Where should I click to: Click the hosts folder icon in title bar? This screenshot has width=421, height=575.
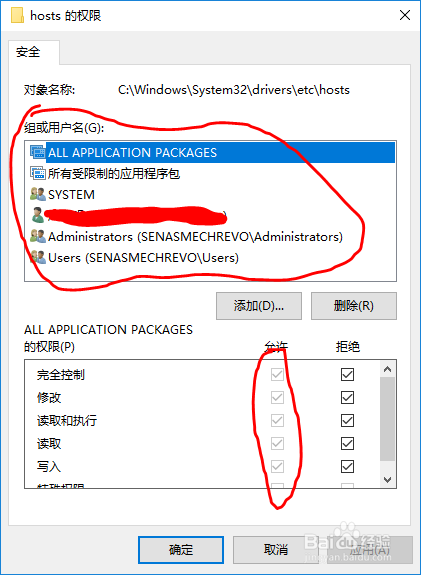(17, 15)
